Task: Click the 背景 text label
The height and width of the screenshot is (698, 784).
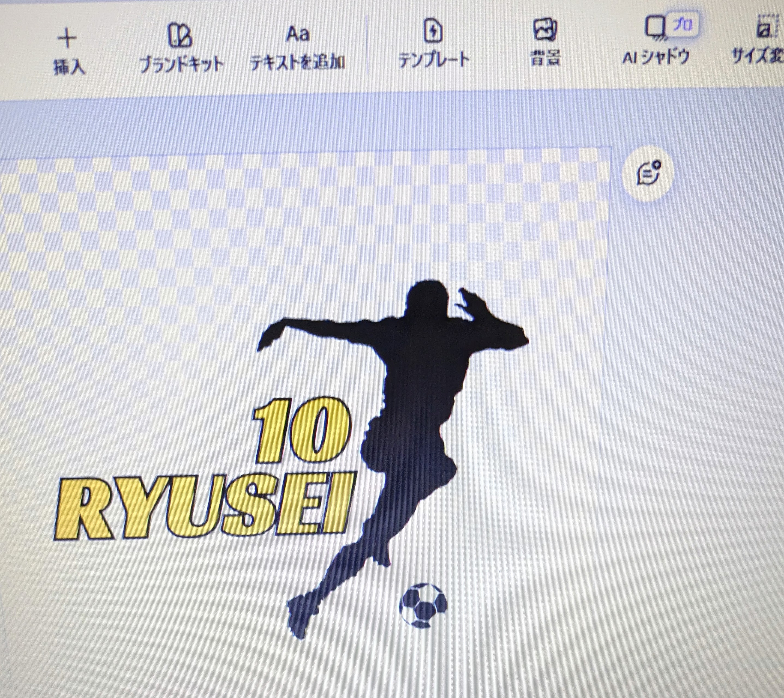Action: pos(545,58)
